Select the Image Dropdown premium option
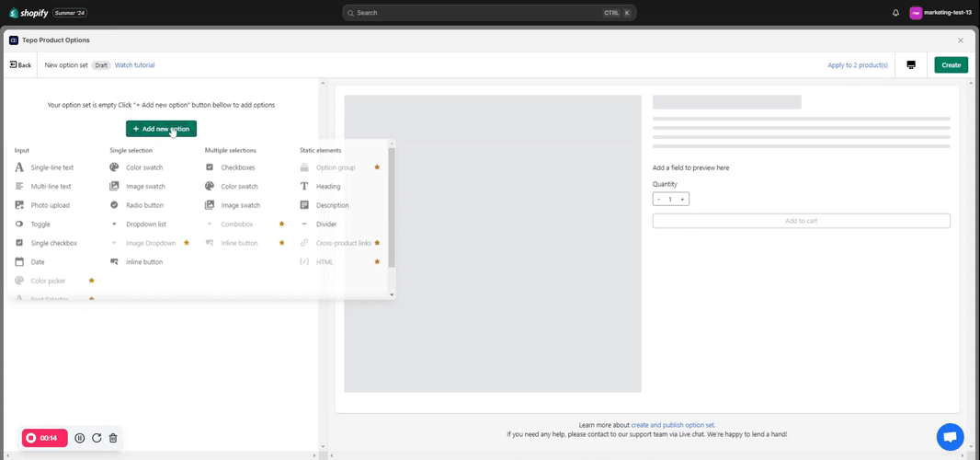The width and height of the screenshot is (980, 460). (x=149, y=243)
